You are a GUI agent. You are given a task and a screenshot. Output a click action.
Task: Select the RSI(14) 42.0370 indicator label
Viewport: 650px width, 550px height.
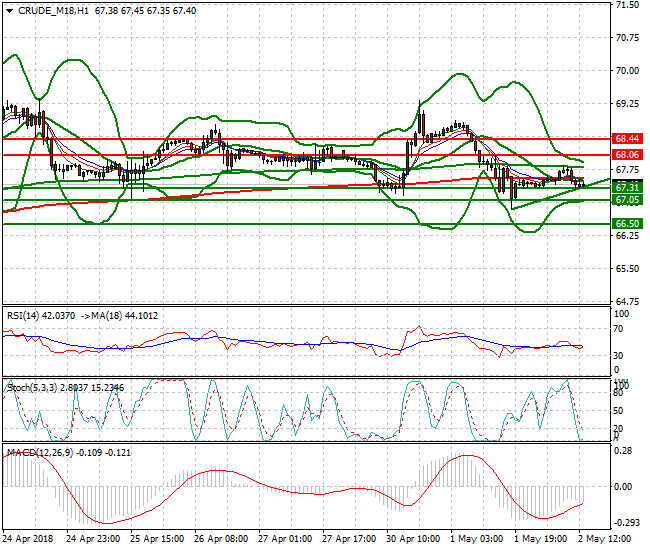(41, 316)
